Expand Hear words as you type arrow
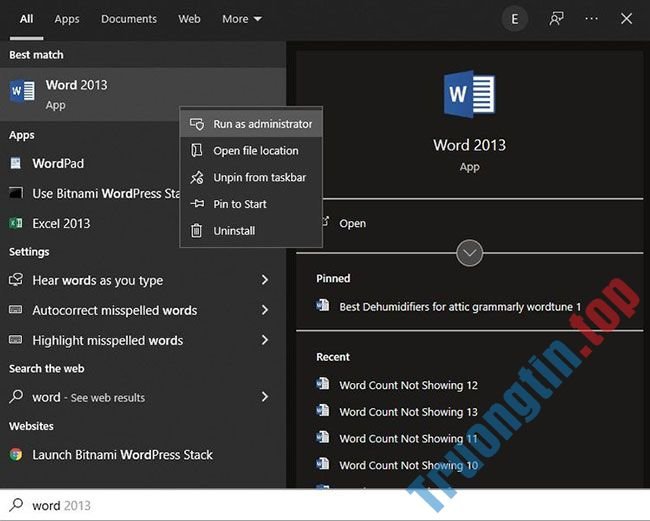This screenshot has width=650, height=521. (265, 280)
